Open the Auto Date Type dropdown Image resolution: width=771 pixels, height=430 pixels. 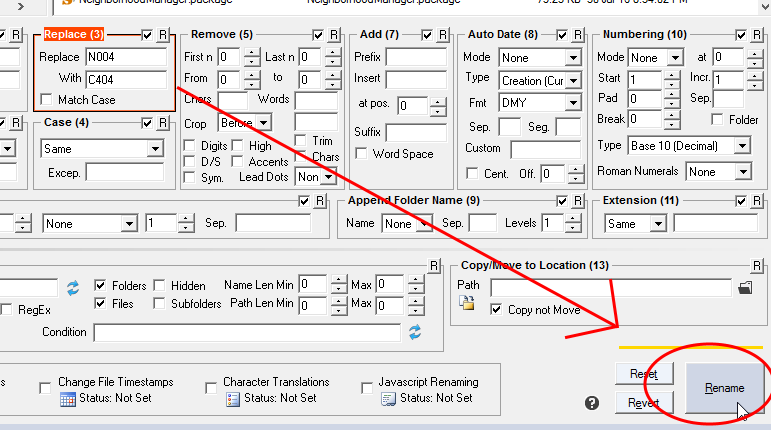[539, 81]
